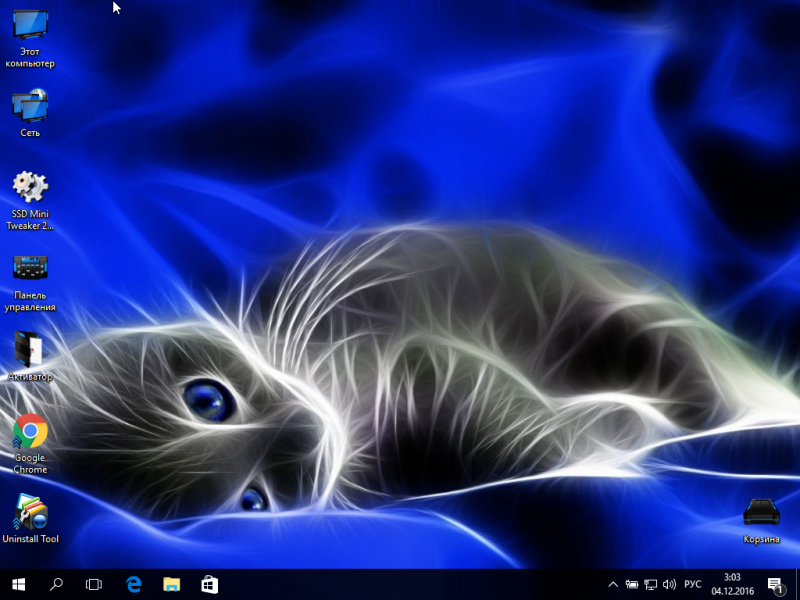This screenshot has height=600, width=800.
Task: Open the Uninstall Tool desktop shortcut
Action: point(30,518)
